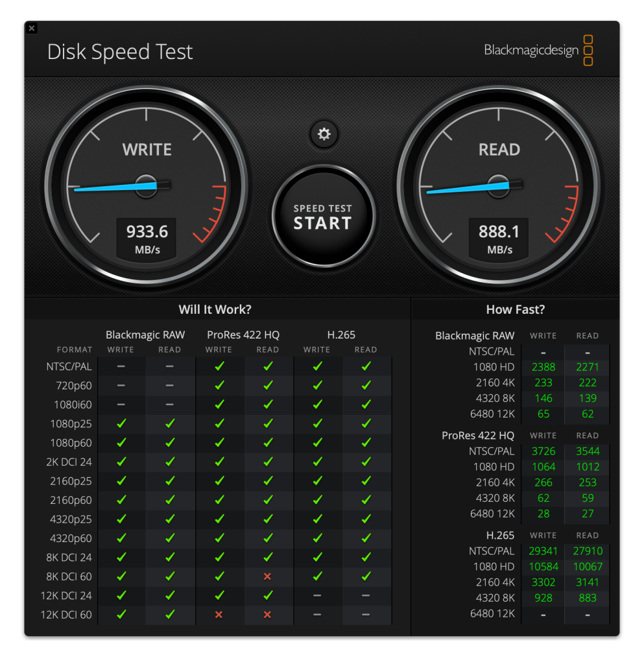The width and height of the screenshot is (644, 664).
Task: Click the READ gauge needle hub
Action: (x=498, y=186)
